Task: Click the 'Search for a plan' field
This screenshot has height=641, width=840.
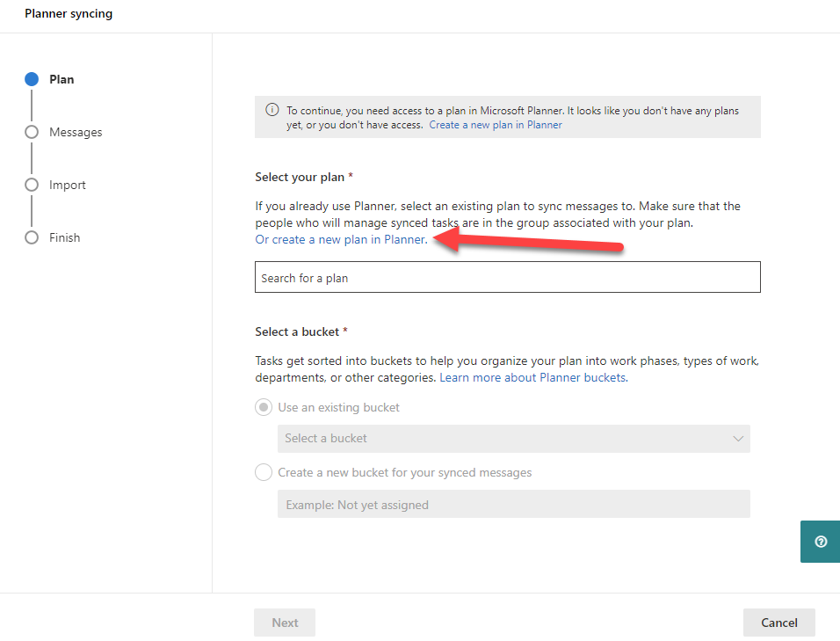Action: click(x=507, y=277)
